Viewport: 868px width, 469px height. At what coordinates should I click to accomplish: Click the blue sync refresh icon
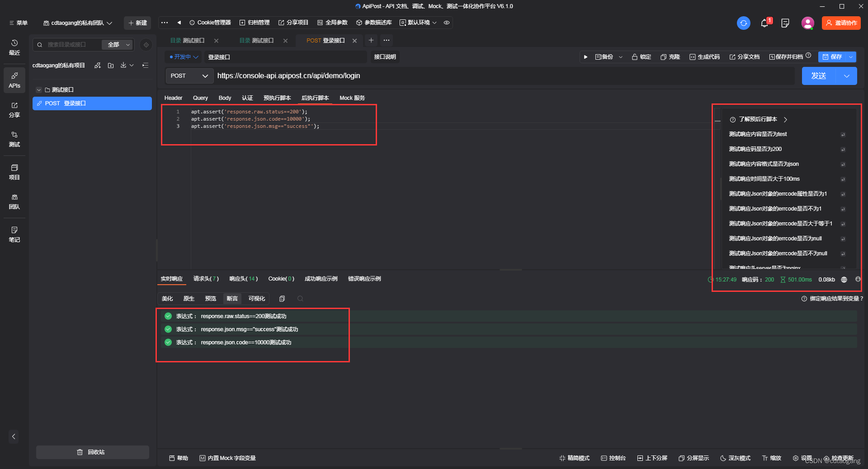744,23
